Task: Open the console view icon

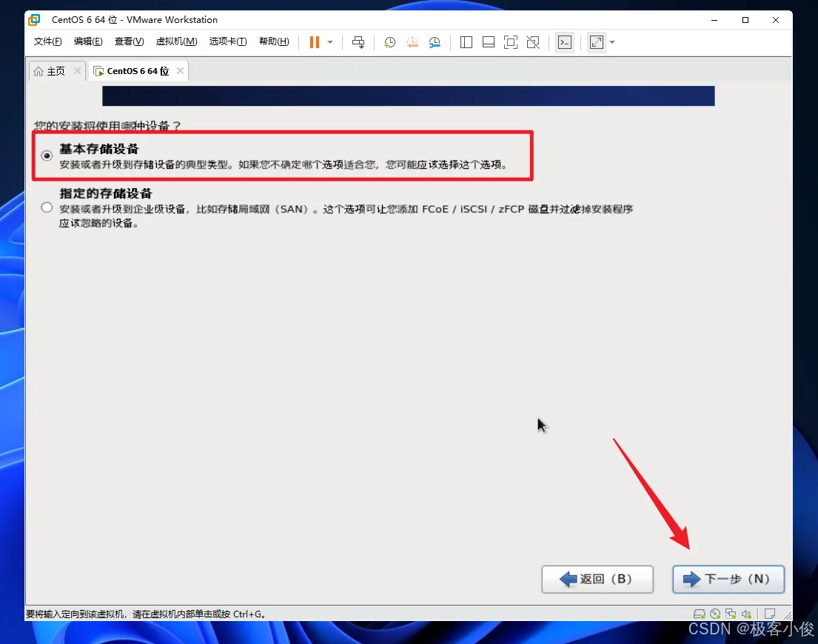Action: (565, 42)
